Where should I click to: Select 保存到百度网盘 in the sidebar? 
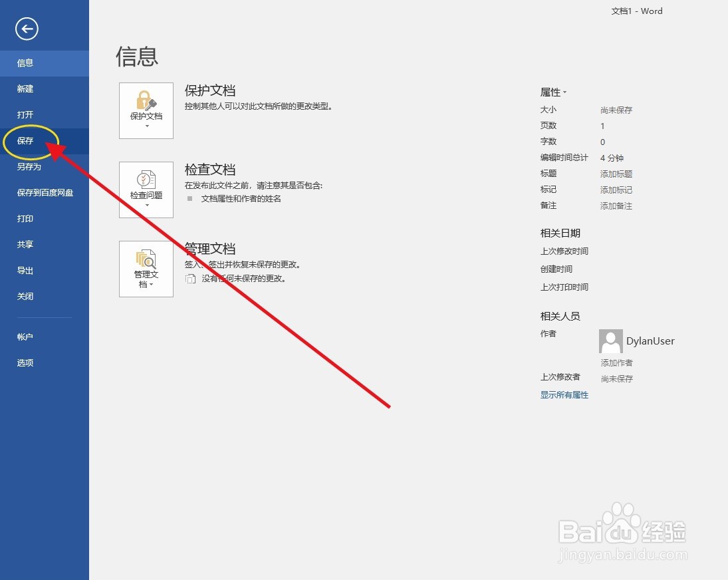pos(45,193)
